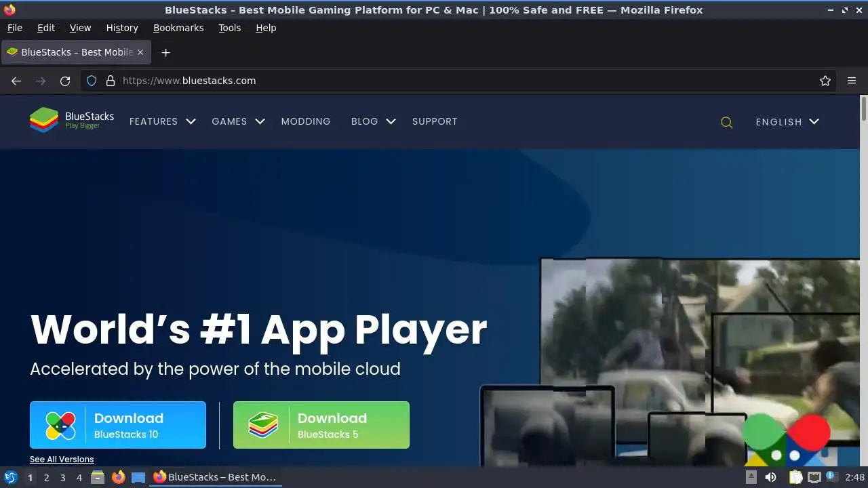Image resolution: width=868 pixels, height=488 pixels.
Task: Open the File menu
Action: click(14, 28)
